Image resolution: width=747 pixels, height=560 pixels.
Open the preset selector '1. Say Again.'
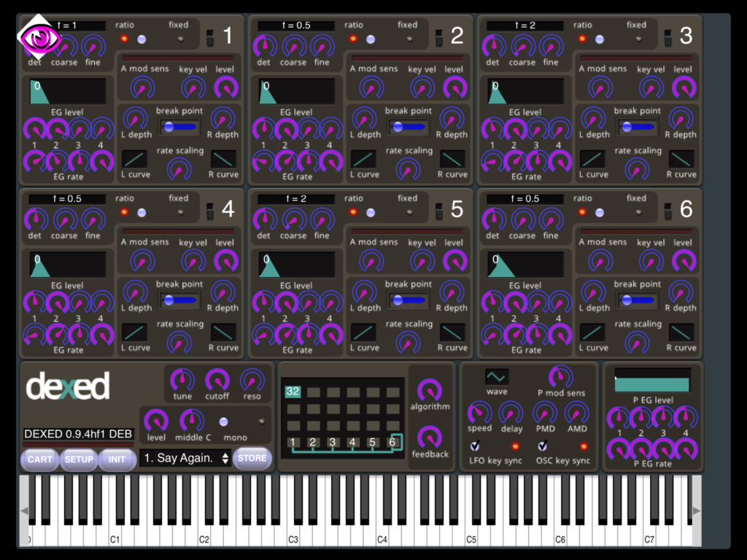[186, 458]
